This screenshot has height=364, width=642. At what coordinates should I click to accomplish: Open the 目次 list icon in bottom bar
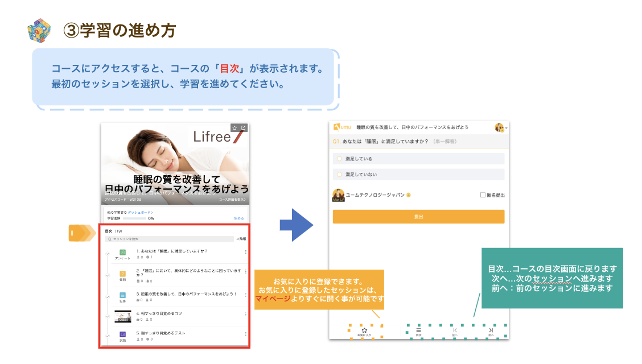418,330
